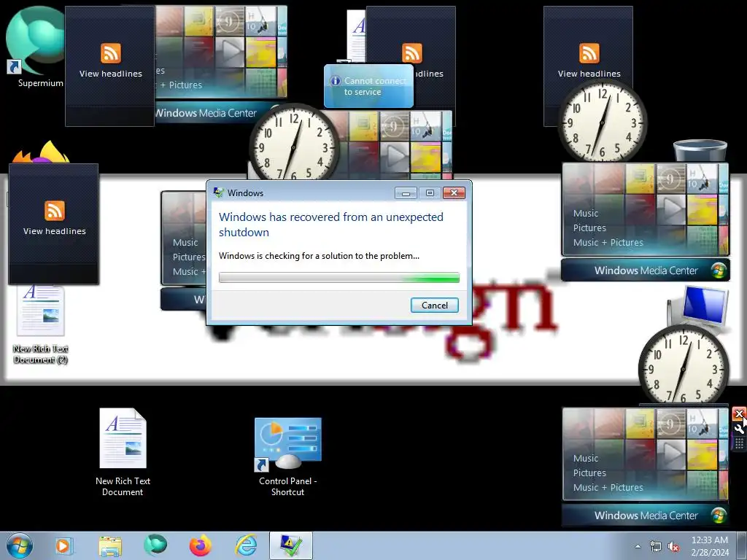This screenshot has width=747, height=560.
Task: Open the clock showing 12:33 AM
Action: pyautogui.click(x=710, y=546)
